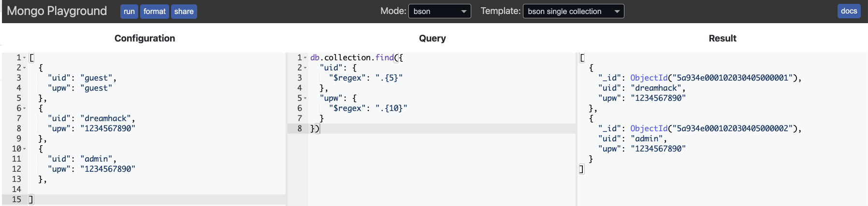This screenshot has width=868, height=206.
Task: Collapse fold arrow on Query line 2
Action: 305,68
